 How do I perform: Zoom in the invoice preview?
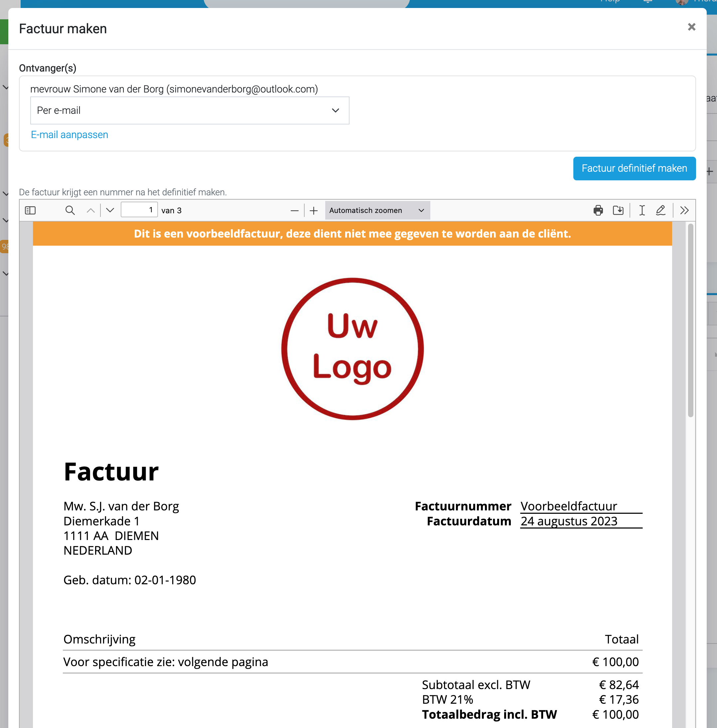click(x=314, y=210)
